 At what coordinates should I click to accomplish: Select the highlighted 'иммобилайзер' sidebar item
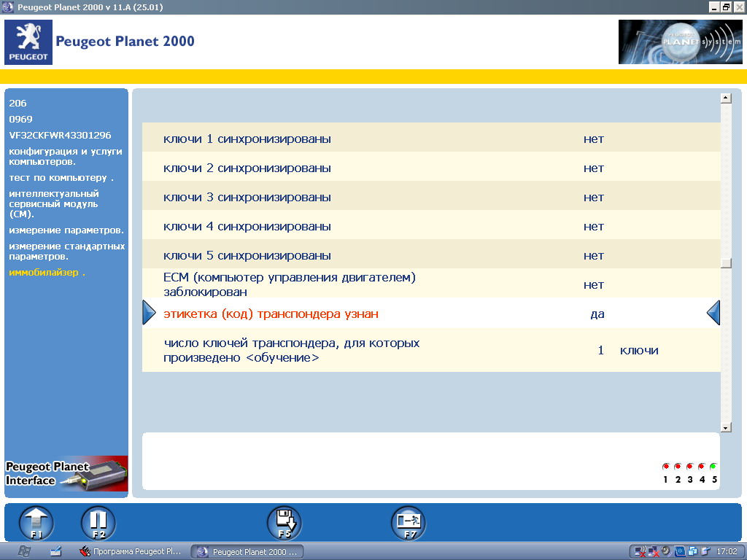pyautogui.click(x=47, y=273)
